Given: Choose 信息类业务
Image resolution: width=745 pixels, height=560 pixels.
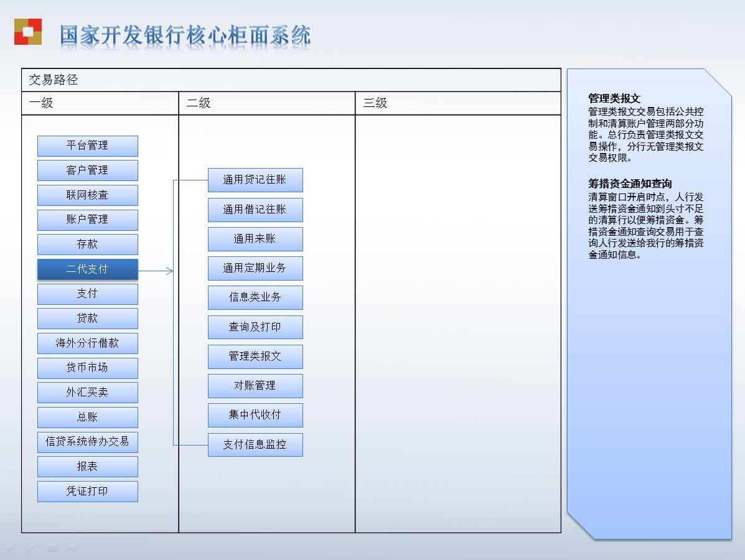Looking at the screenshot, I should point(255,298).
